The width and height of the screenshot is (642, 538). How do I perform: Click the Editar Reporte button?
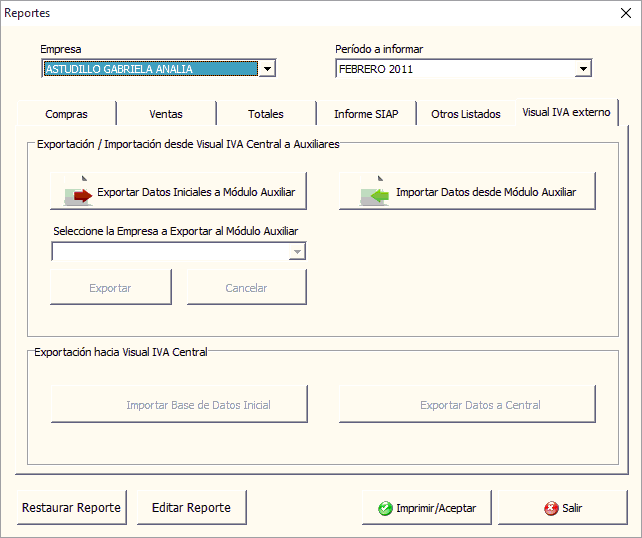click(x=191, y=507)
